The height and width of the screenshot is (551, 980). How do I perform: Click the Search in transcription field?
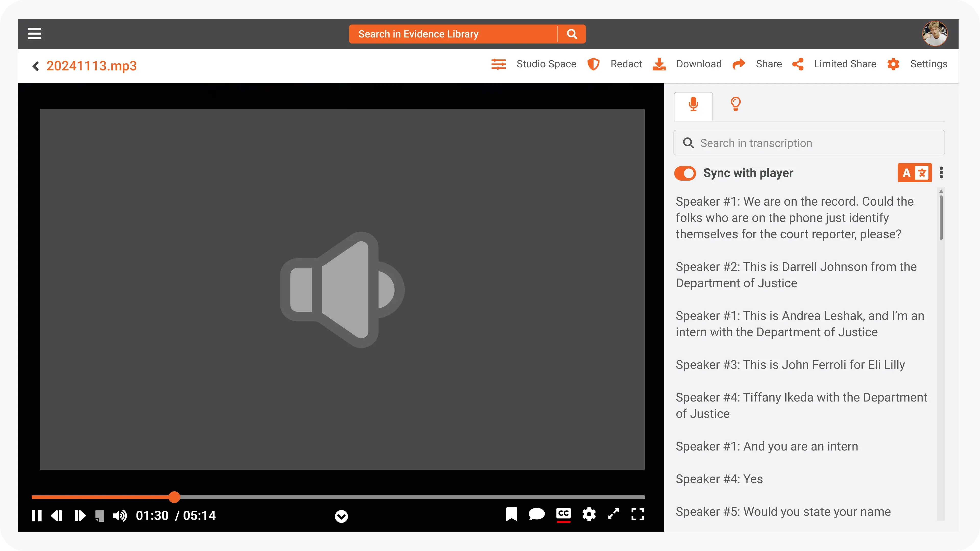(809, 143)
